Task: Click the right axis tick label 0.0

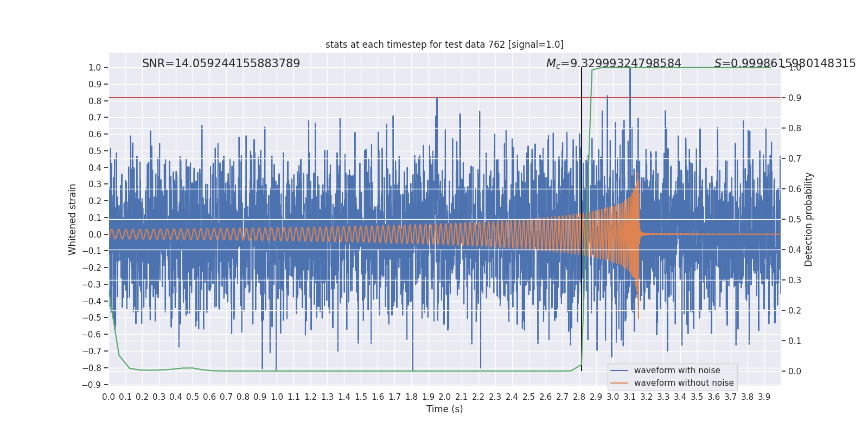Action: click(795, 372)
